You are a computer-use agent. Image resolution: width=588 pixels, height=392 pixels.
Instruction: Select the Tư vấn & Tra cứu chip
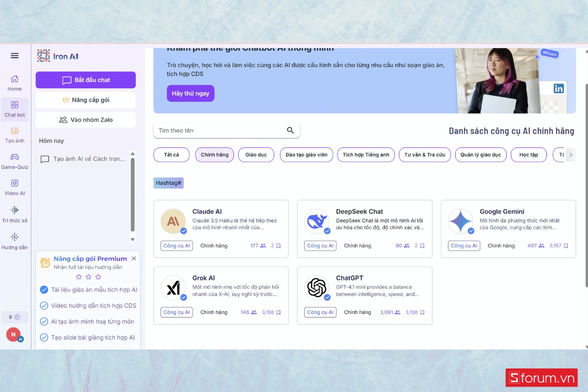pos(425,155)
